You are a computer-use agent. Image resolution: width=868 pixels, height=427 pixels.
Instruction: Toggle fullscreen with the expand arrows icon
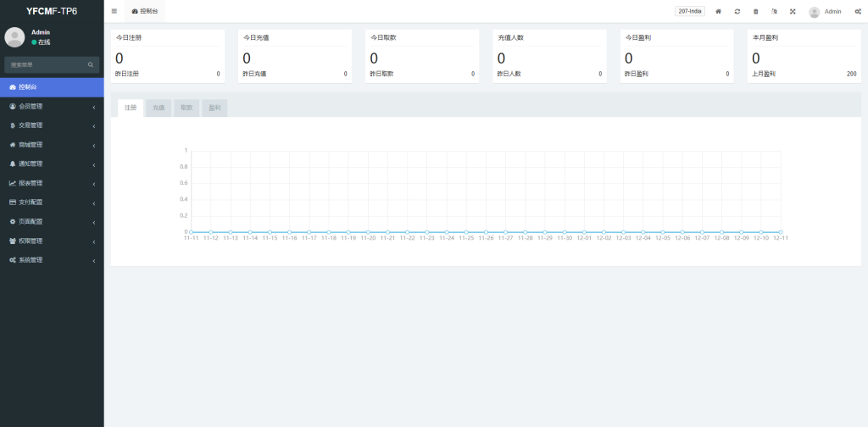793,12
